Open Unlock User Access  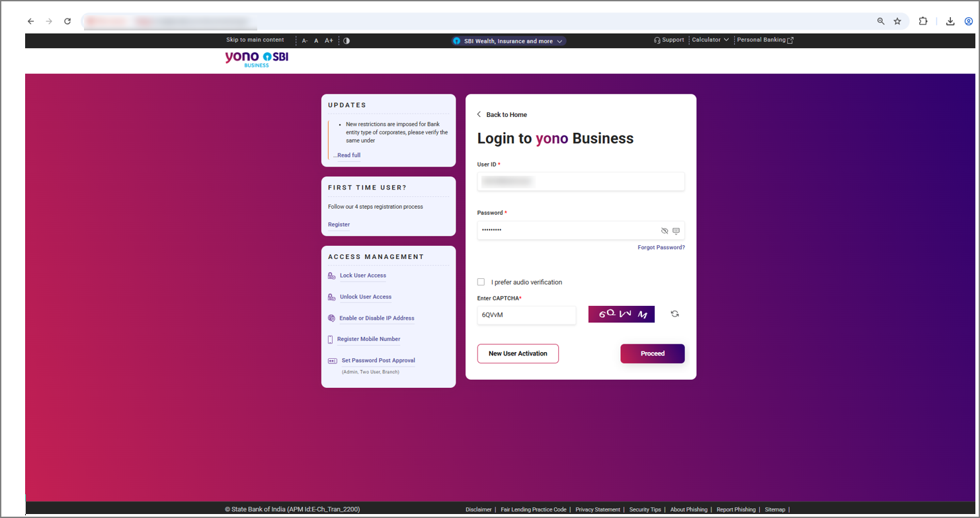366,297
